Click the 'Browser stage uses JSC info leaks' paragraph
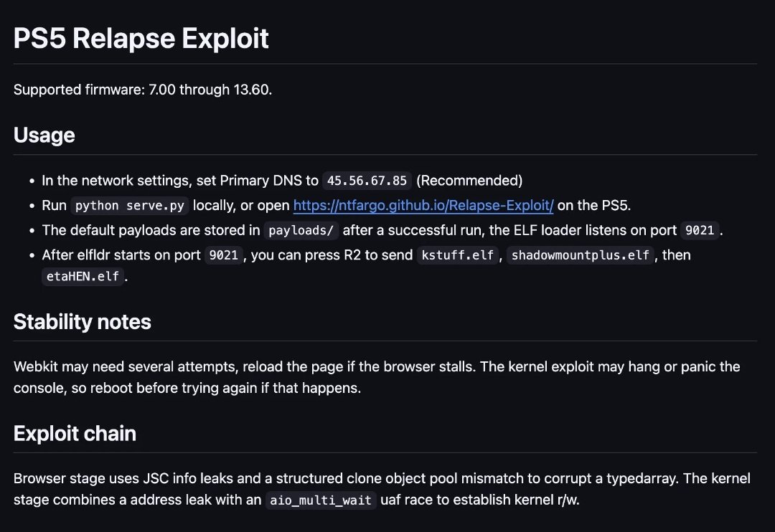 point(382,489)
